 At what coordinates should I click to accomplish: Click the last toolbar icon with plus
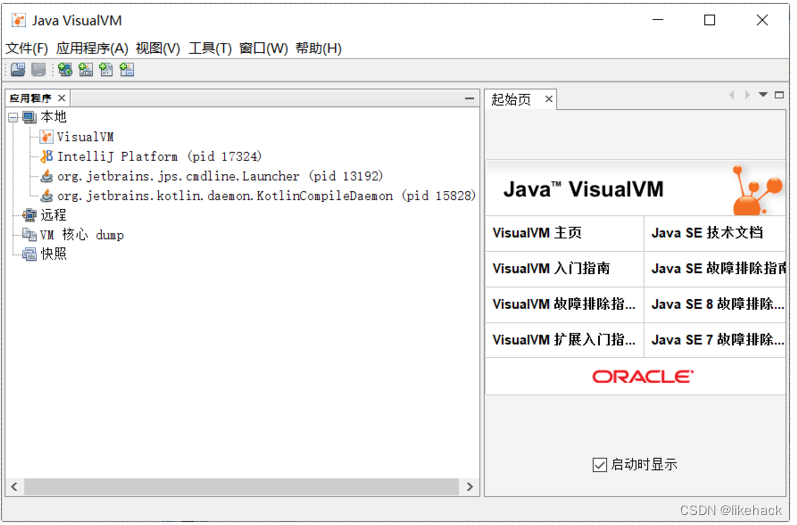(127, 70)
